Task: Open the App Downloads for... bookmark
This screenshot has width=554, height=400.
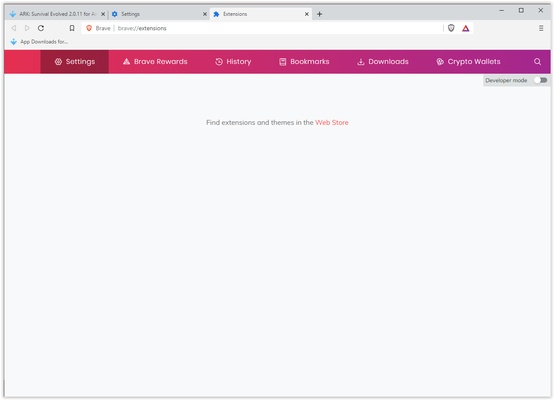Action: point(39,42)
